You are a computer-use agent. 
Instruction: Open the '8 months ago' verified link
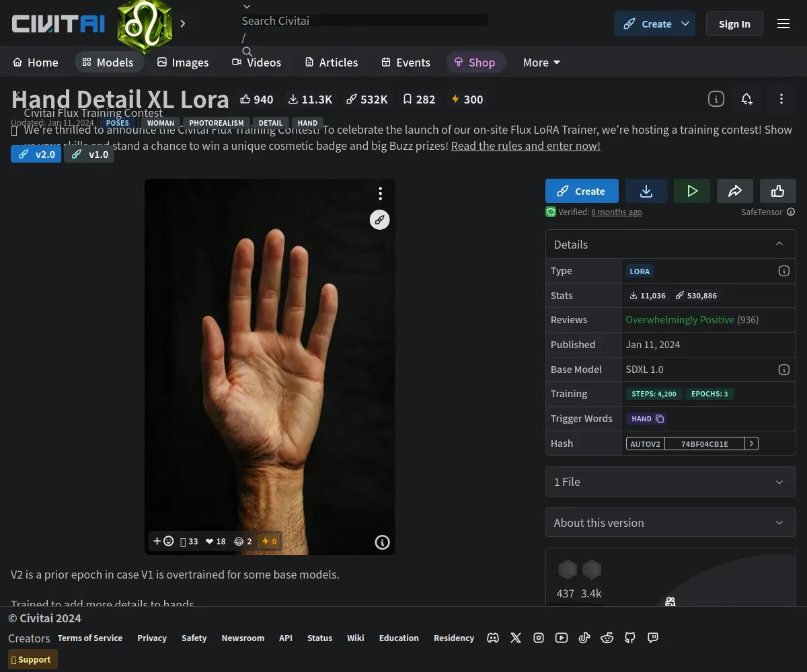click(x=617, y=212)
